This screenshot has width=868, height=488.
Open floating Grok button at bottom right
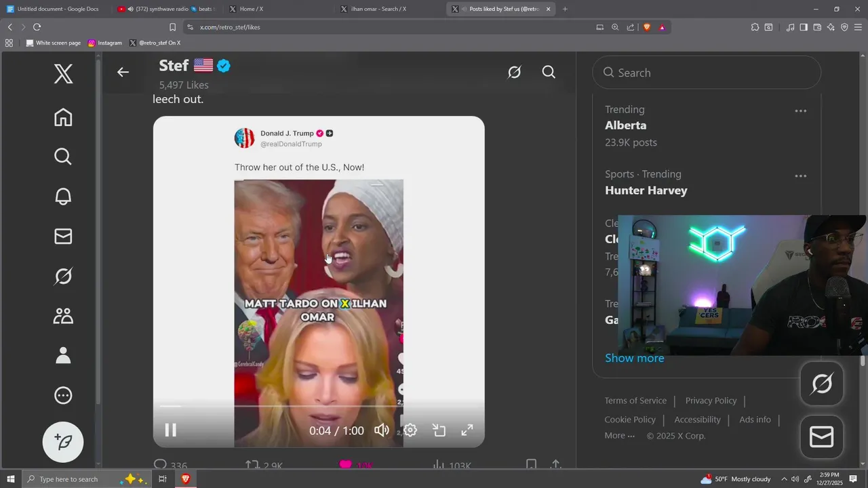[822, 384]
